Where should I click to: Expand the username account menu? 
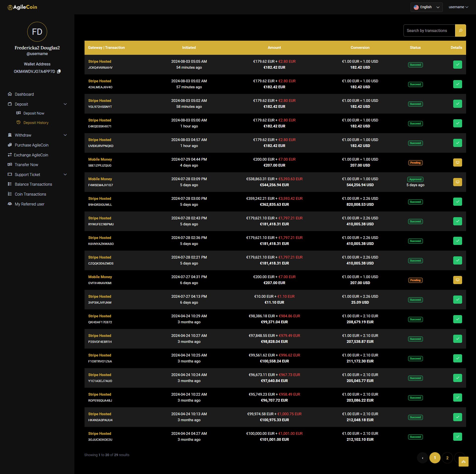(458, 7)
